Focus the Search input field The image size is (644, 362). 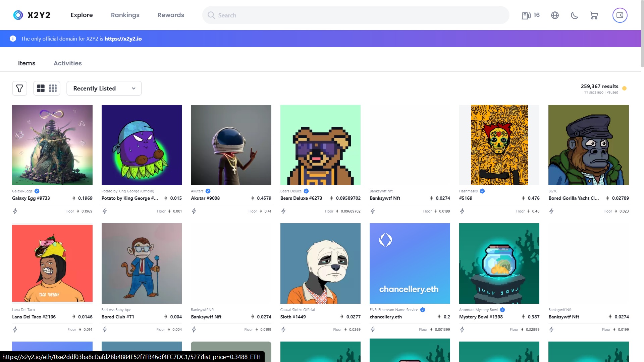pyautogui.click(x=356, y=15)
